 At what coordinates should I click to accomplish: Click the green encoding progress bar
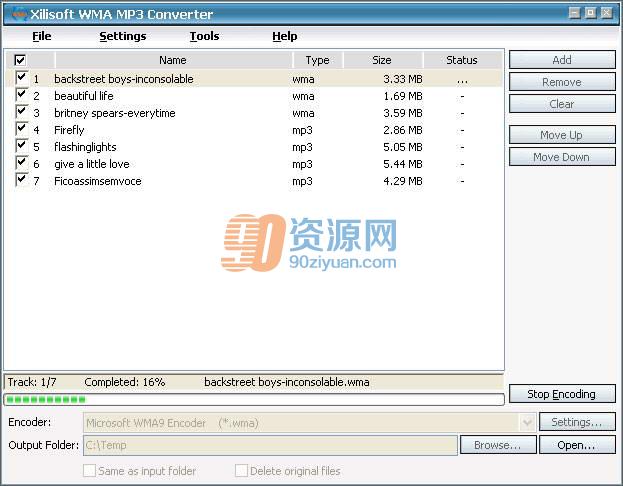click(254, 399)
